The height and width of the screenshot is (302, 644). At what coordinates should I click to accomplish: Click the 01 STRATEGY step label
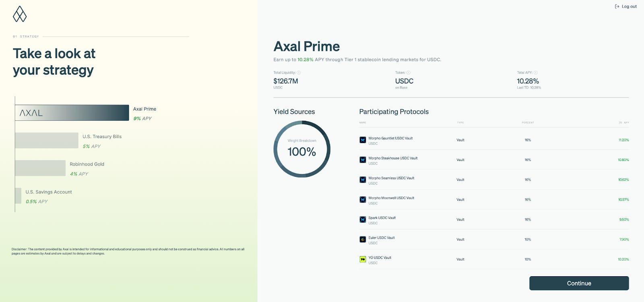click(x=26, y=37)
